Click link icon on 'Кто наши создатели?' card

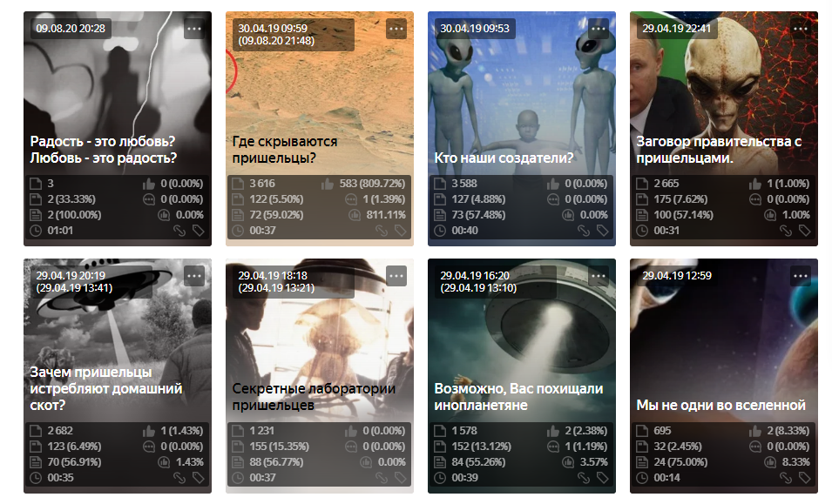(x=584, y=231)
